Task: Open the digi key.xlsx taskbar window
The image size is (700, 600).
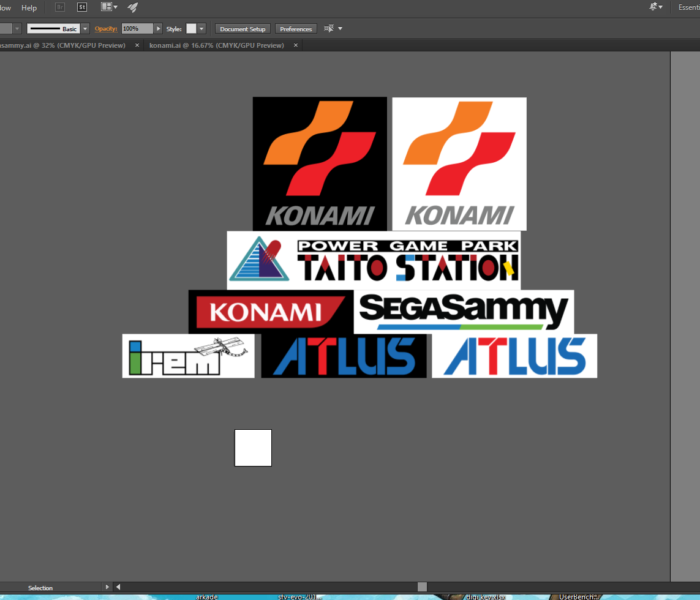Action: 485,597
